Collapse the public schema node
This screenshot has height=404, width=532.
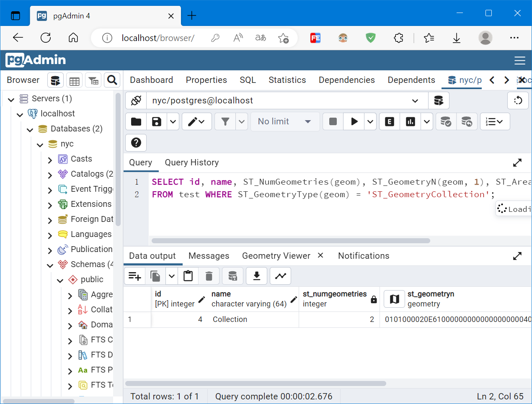(60, 280)
